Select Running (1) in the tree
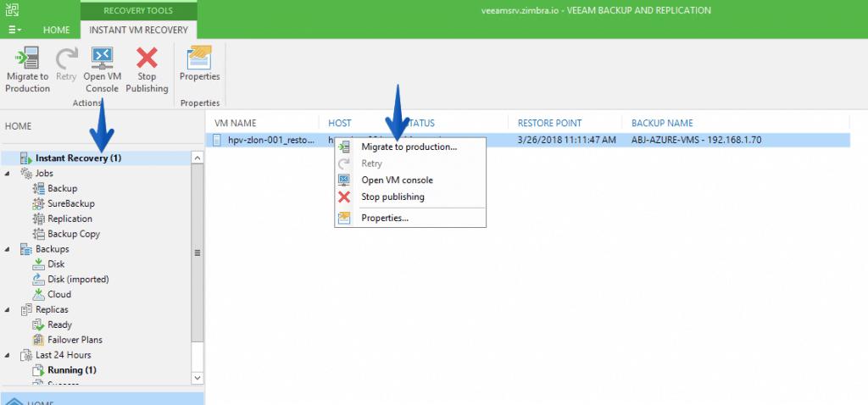 point(72,370)
